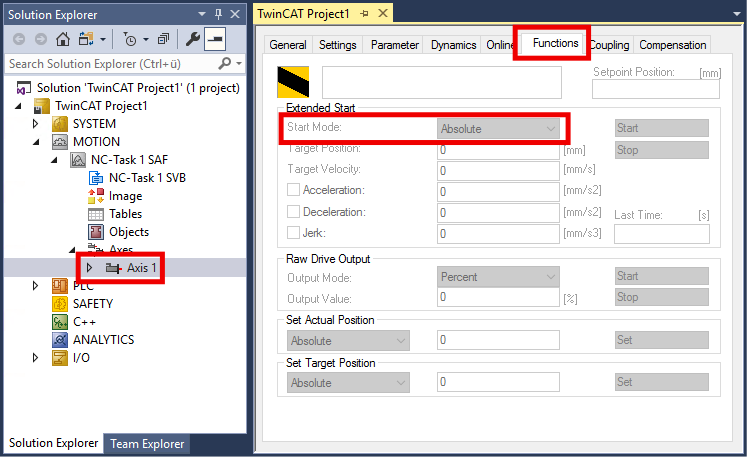
Task: Collapse the TwinCAT Project1 tree node
Action: (x=18, y=106)
